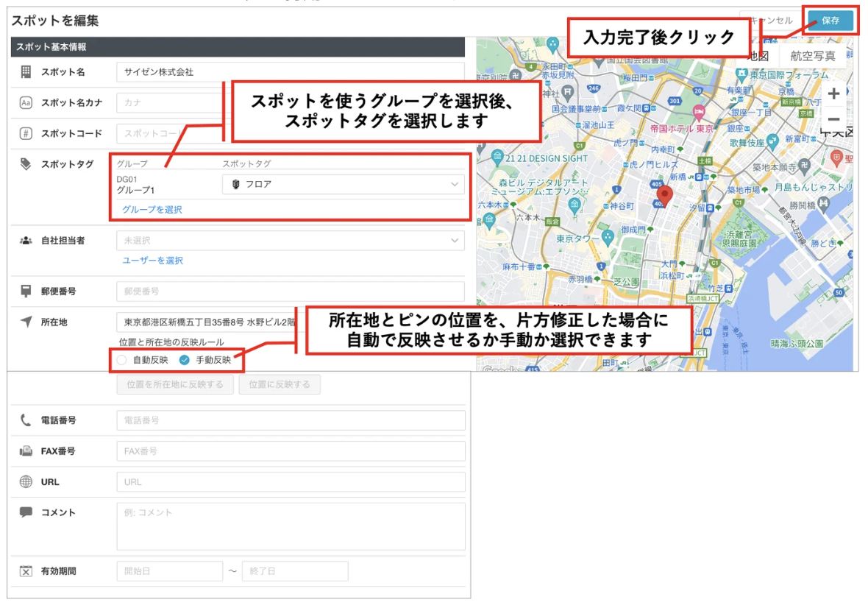Click the 位置を所在地に反映する button

175,384
